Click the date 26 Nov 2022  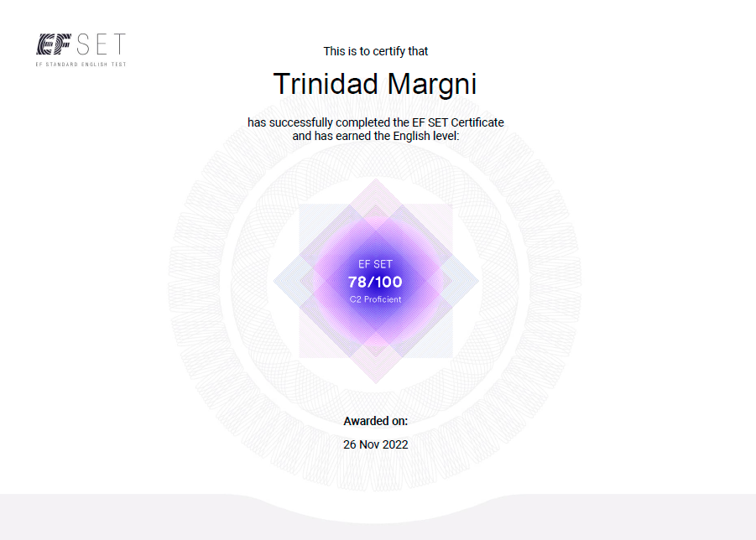376,444
